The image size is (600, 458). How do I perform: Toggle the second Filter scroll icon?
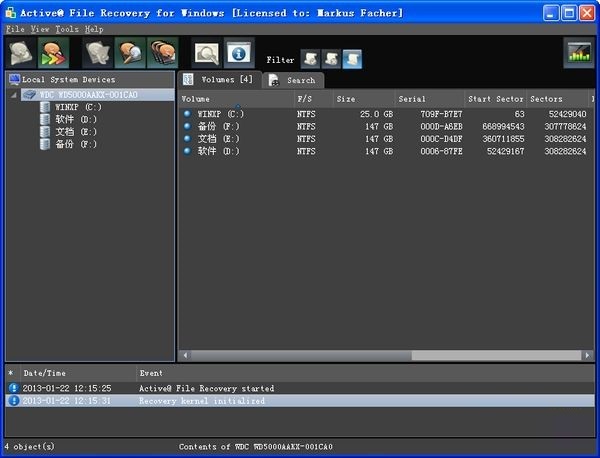click(x=331, y=59)
